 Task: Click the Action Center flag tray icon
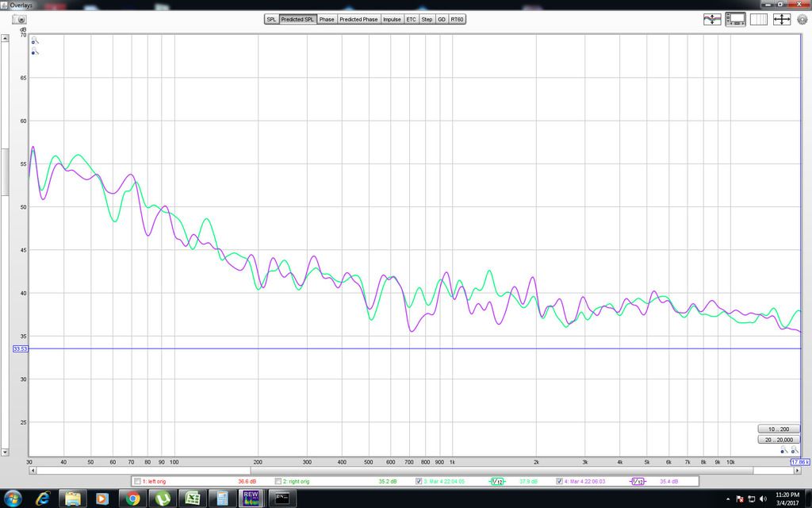[x=740, y=498]
